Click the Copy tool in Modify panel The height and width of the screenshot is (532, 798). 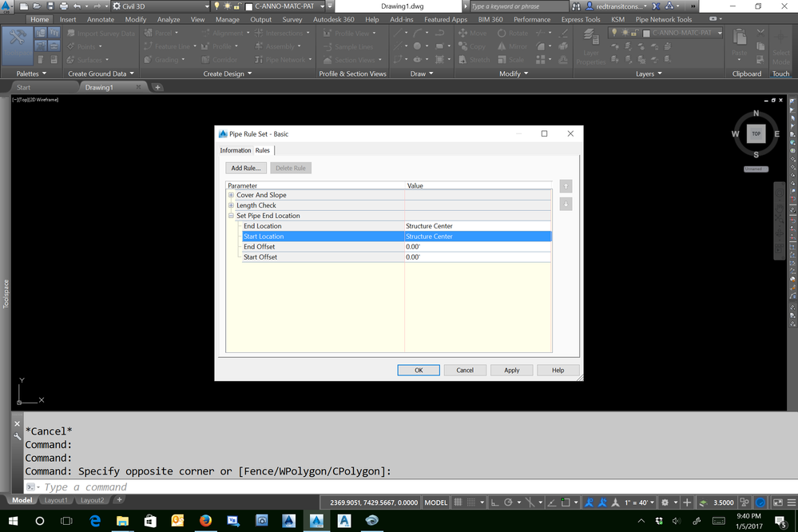coord(472,46)
